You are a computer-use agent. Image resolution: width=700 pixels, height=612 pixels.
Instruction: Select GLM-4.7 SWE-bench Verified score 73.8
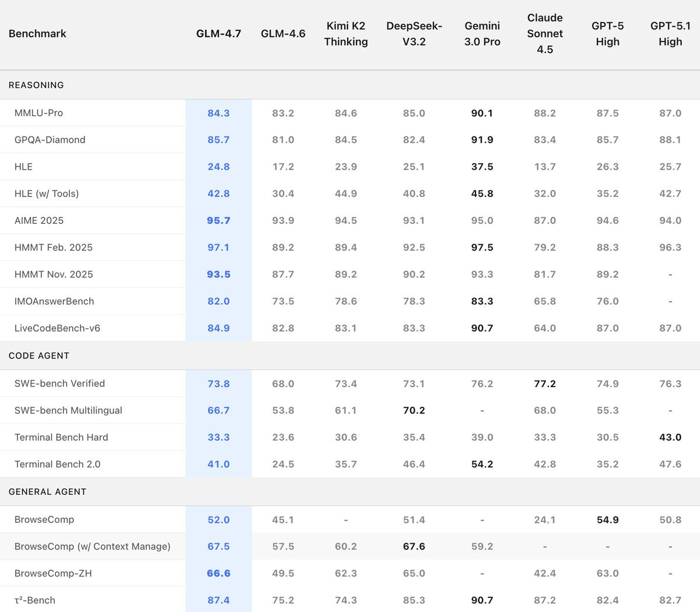[219, 384]
